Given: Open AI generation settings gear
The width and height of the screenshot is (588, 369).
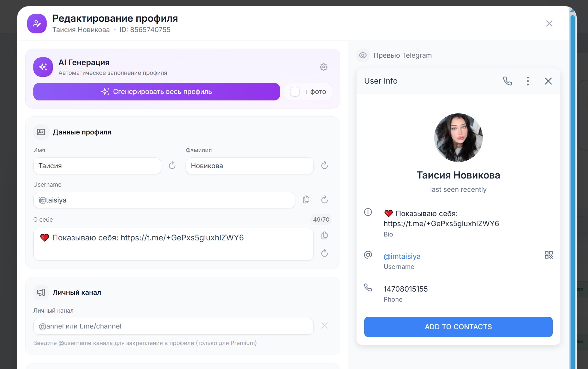Looking at the screenshot, I should tap(323, 67).
